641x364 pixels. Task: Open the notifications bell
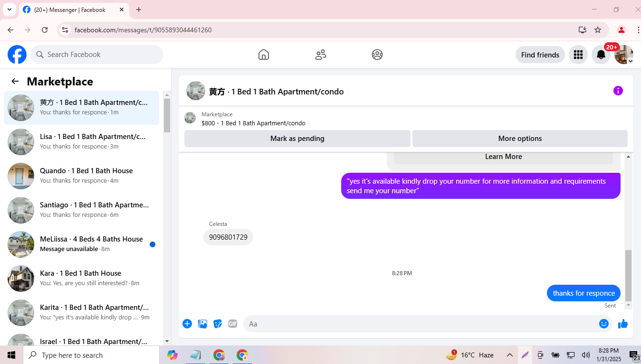coord(601,55)
